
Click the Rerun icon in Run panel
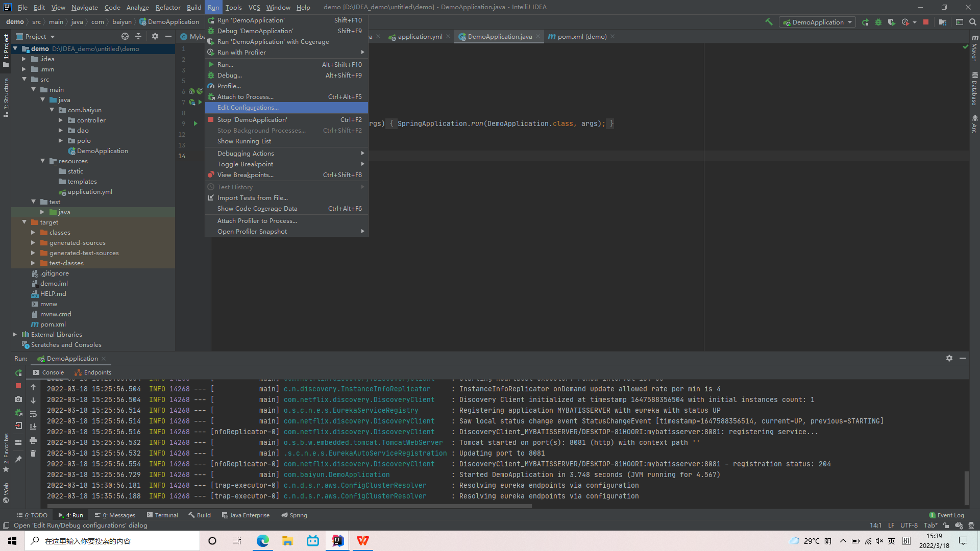pyautogui.click(x=18, y=372)
